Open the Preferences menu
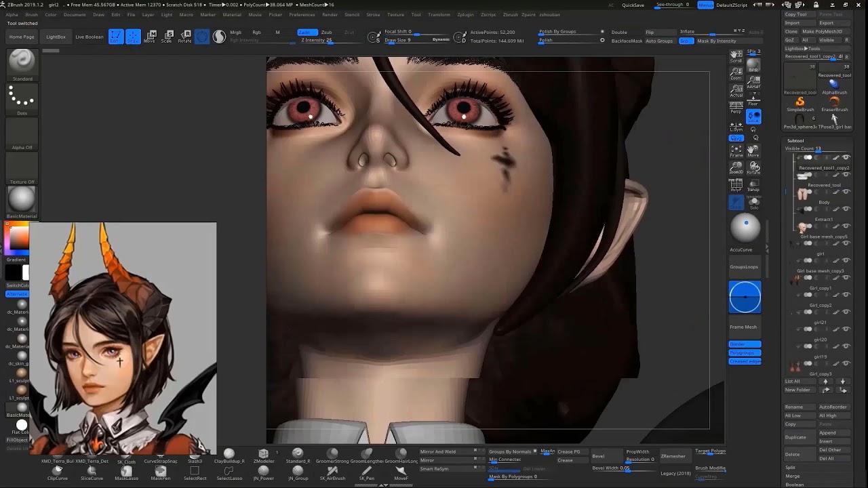The width and height of the screenshot is (868, 488). click(x=302, y=14)
